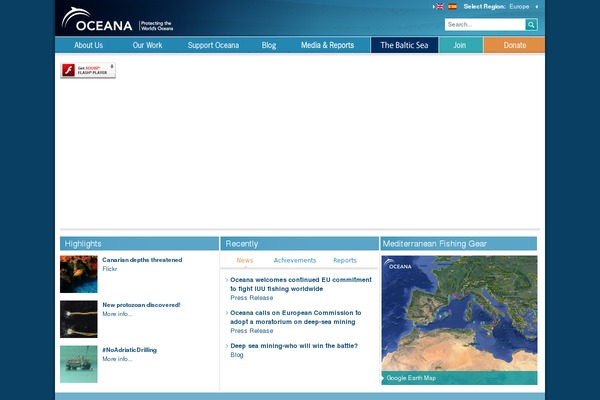The height and width of the screenshot is (400, 600).
Task: Open the deep-sea mining moratorium article
Action: click(295, 317)
